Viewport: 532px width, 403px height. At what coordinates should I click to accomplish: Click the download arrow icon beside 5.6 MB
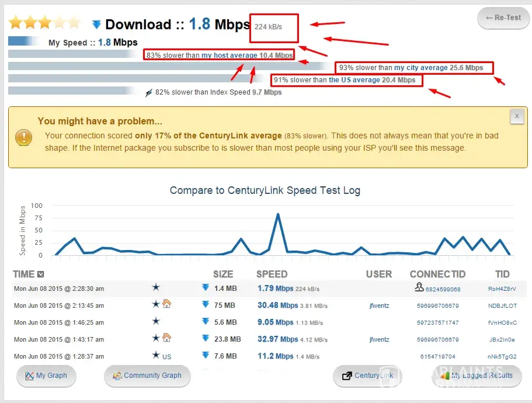pos(206,321)
